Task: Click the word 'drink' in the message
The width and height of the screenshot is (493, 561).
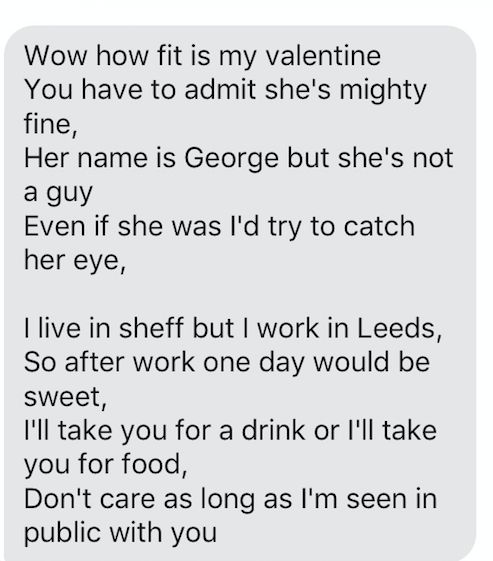Action: [274, 430]
